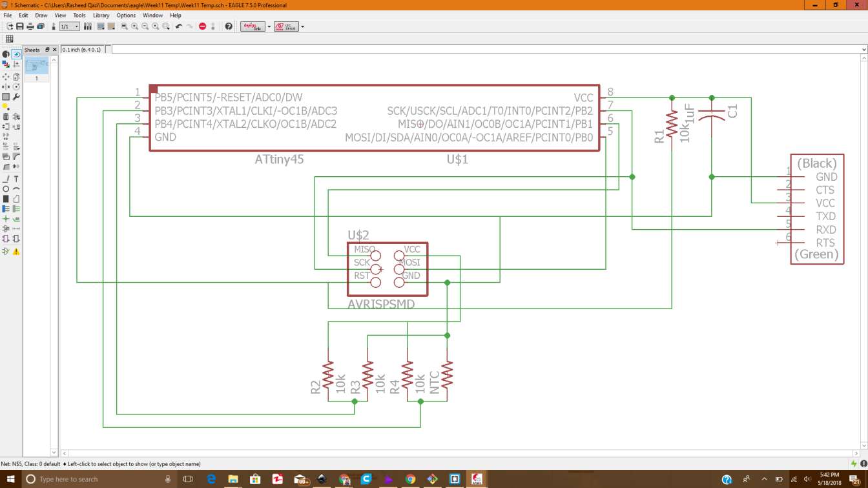This screenshot has width=868, height=488.
Task: Select the Info tool
Action: tap(6, 54)
